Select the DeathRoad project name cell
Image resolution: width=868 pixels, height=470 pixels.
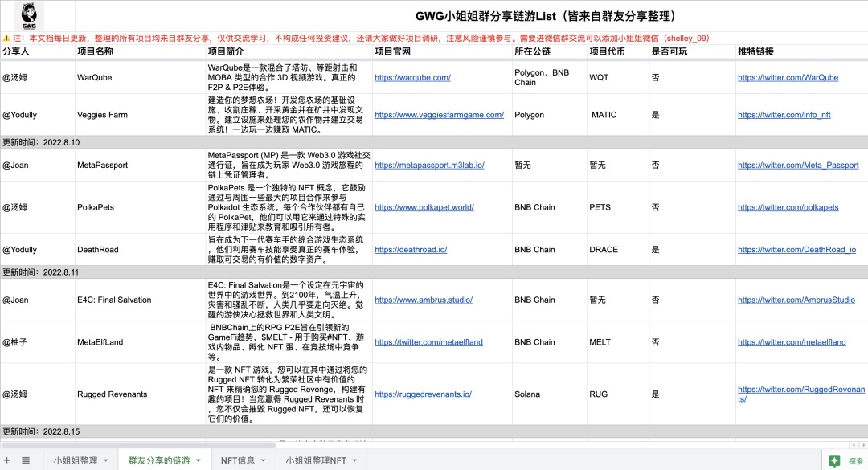coord(141,250)
